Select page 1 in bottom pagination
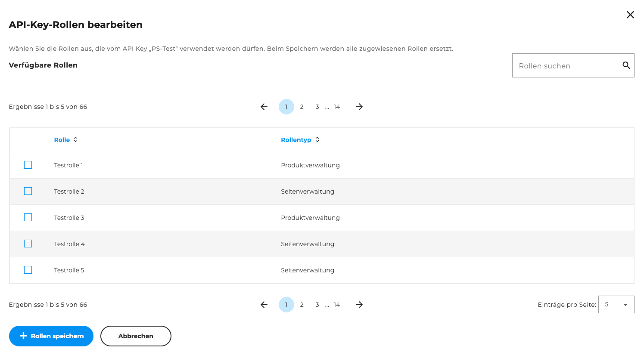644x355 pixels. click(286, 305)
